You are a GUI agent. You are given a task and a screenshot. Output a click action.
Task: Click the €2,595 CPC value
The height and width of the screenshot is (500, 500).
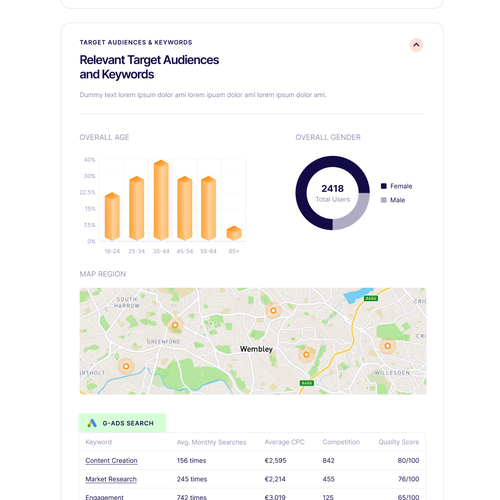[x=275, y=460]
